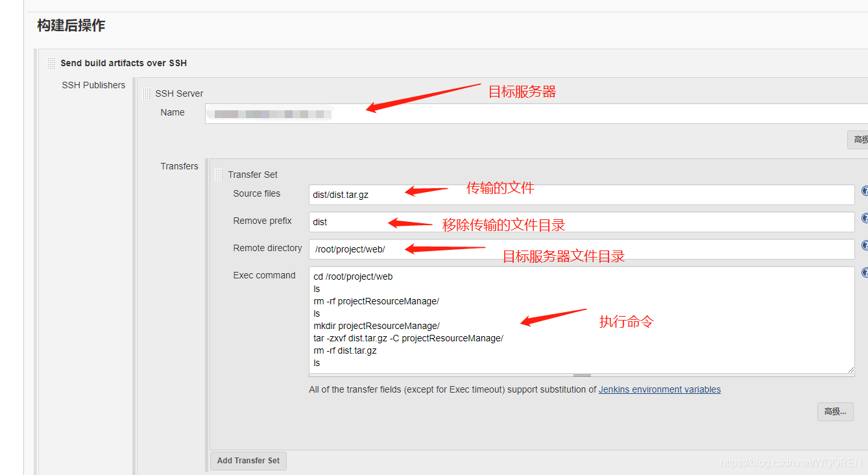Click the line 'rm -rf dist.tar.gz'
Screen dimensions: 868x475
pyautogui.click(x=345, y=350)
